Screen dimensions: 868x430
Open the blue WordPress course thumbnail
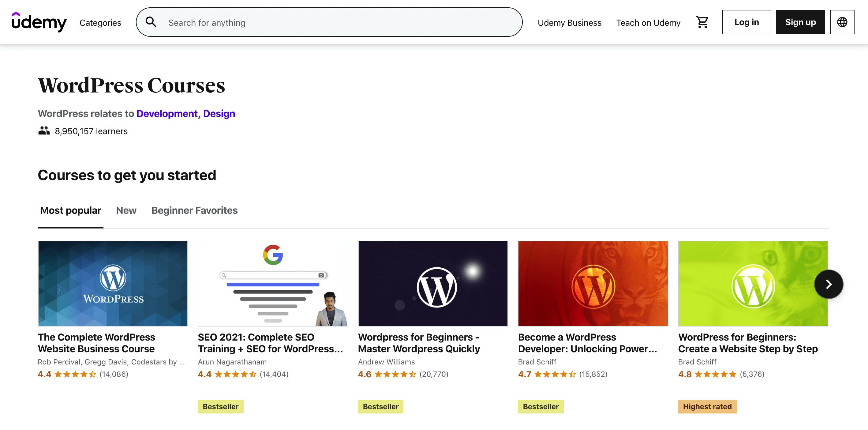point(113,283)
